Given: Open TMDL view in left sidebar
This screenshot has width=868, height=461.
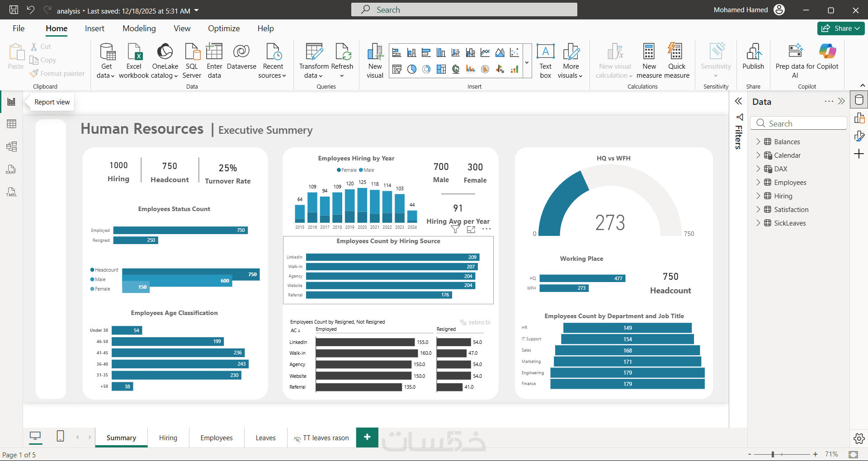Looking at the screenshot, I should click(11, 192).
